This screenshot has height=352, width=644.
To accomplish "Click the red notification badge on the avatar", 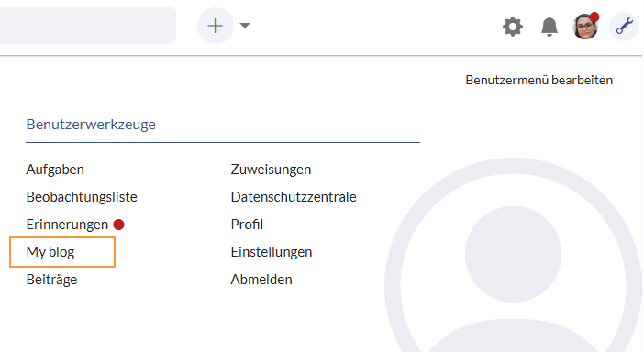I will click(x=594, y=17).
